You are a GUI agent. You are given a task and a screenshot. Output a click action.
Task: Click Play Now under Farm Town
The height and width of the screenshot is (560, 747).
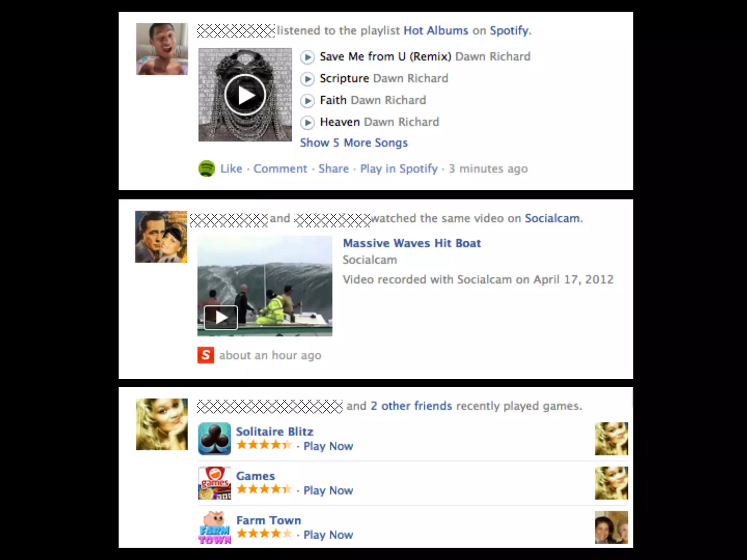[328, 535]
